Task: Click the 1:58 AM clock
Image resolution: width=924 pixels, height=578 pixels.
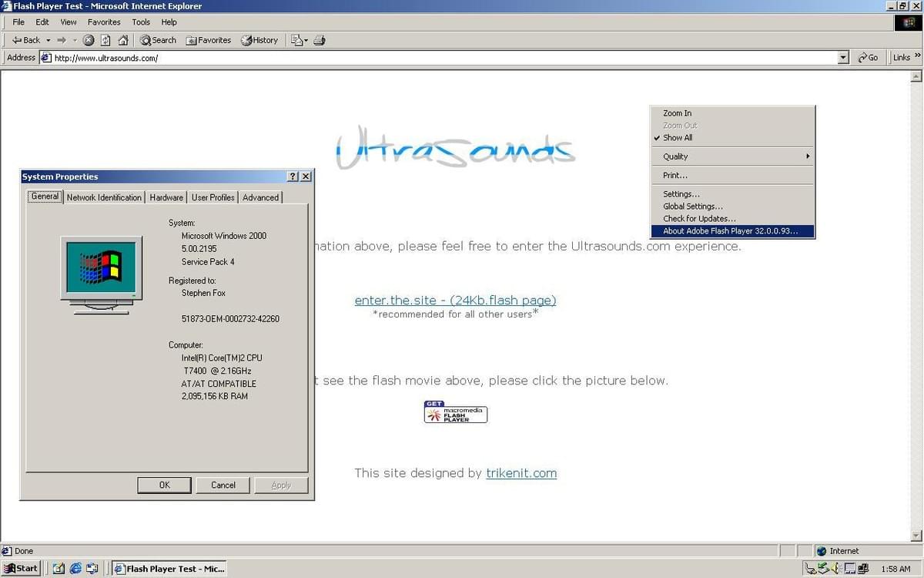Action: click(x=896, y=569)
